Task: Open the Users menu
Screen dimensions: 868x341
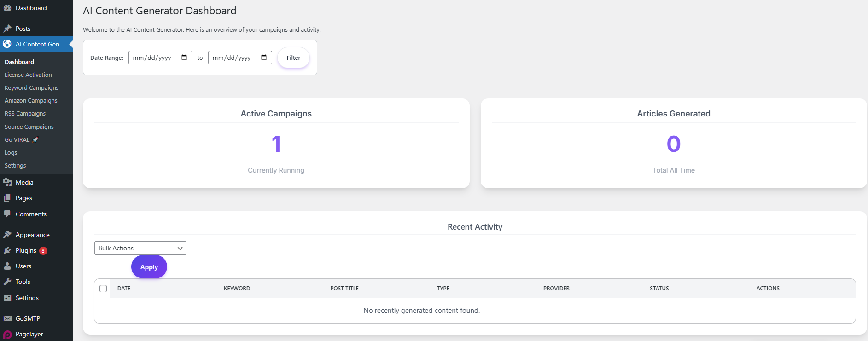Action: (36, 266)
